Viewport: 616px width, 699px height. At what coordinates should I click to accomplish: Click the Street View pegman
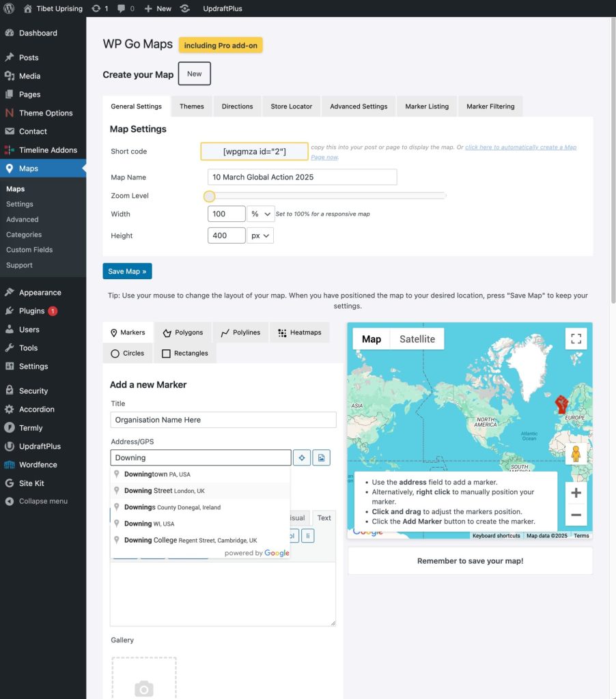pyautogui.click(x=576, y=454)
